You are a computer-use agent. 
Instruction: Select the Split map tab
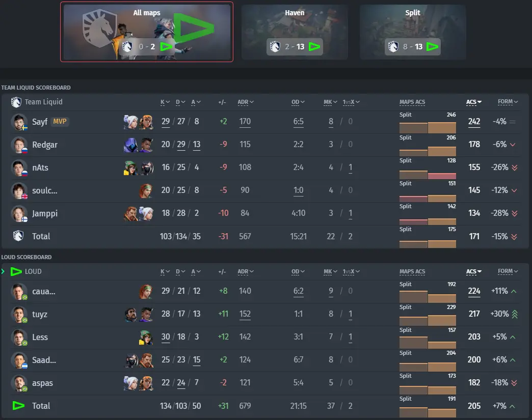[413, 32]
